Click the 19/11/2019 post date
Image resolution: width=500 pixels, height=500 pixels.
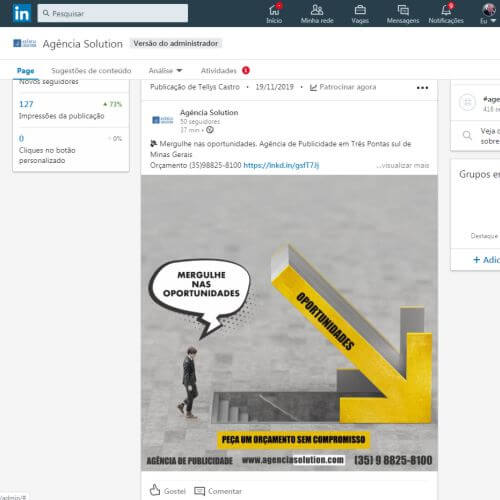pos(274,87)
